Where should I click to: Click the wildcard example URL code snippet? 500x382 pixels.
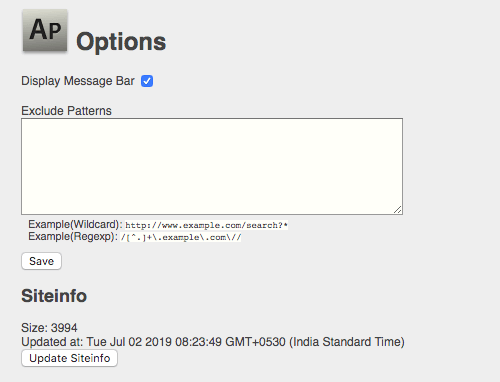coord(206,225)
